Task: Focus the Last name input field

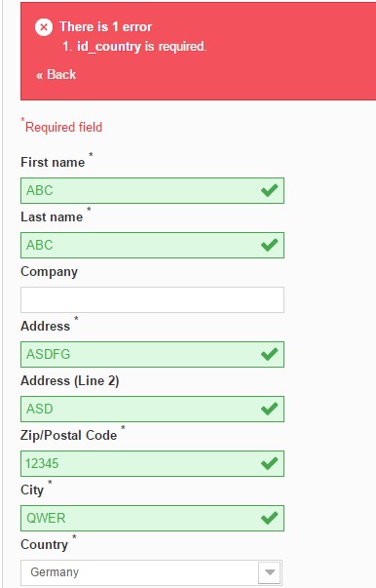Action: point(152,246)
